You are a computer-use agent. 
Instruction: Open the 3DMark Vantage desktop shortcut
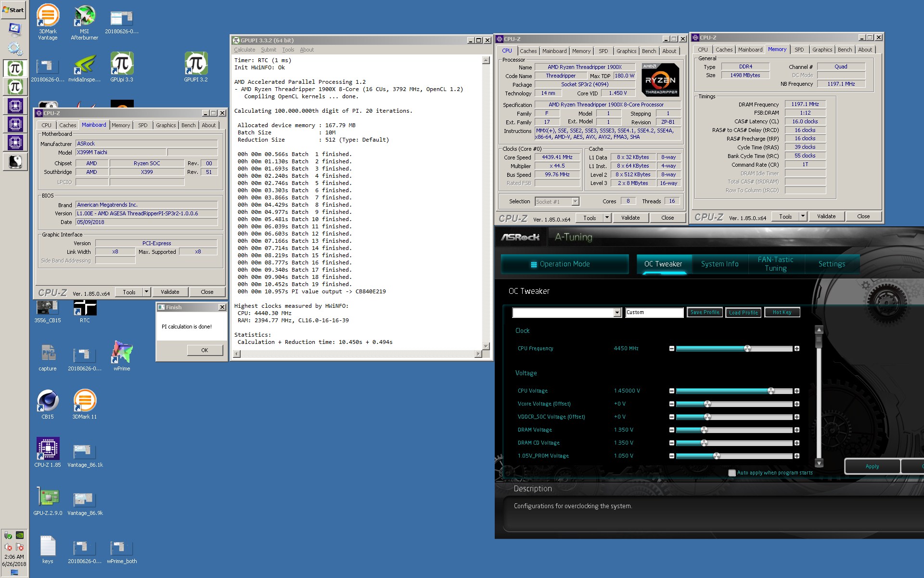coord(48,22)
